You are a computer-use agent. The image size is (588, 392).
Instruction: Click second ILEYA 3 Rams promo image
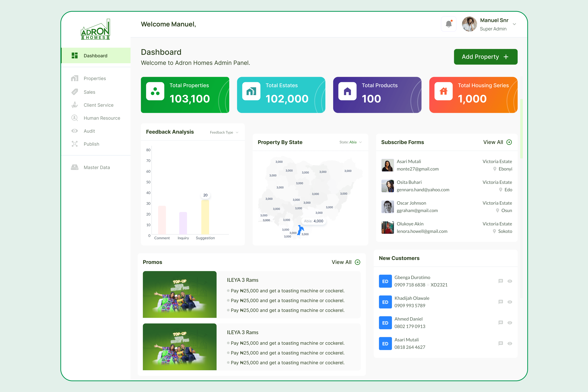(180, 347)
